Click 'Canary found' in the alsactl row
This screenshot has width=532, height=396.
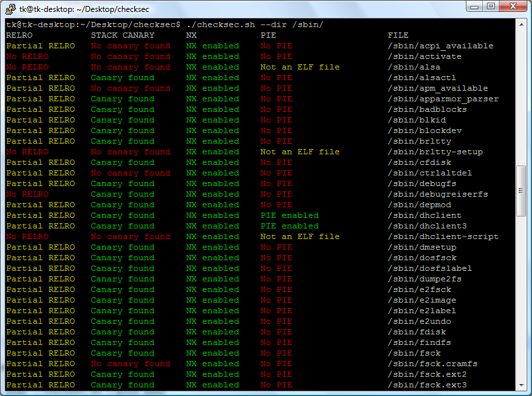(123, 77)
